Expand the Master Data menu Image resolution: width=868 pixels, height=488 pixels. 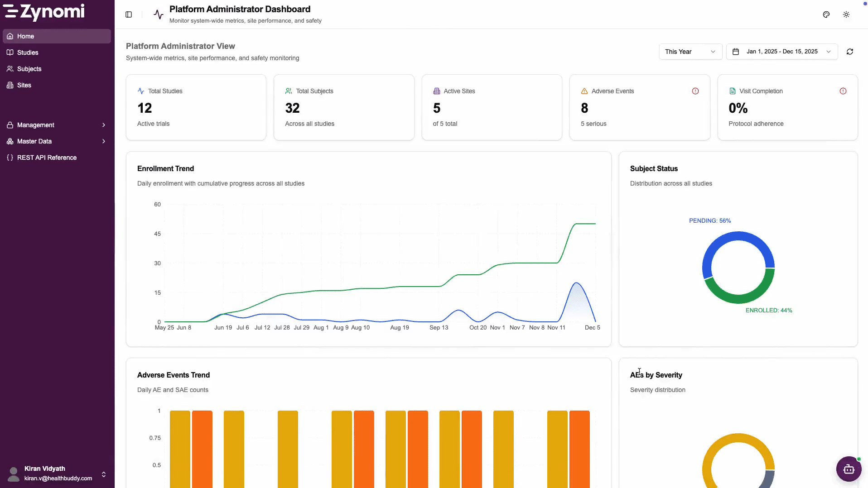pos(57,141)
